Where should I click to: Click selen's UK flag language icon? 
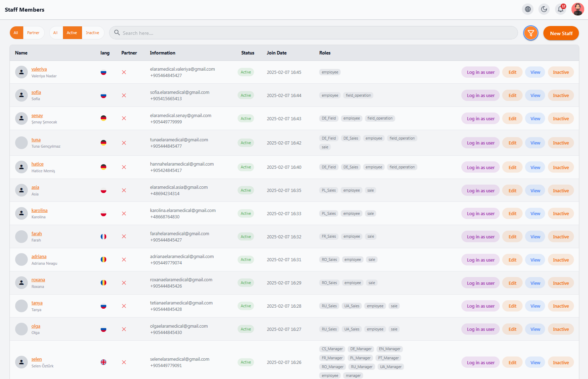pyautogui.click(x=103, y=362)
